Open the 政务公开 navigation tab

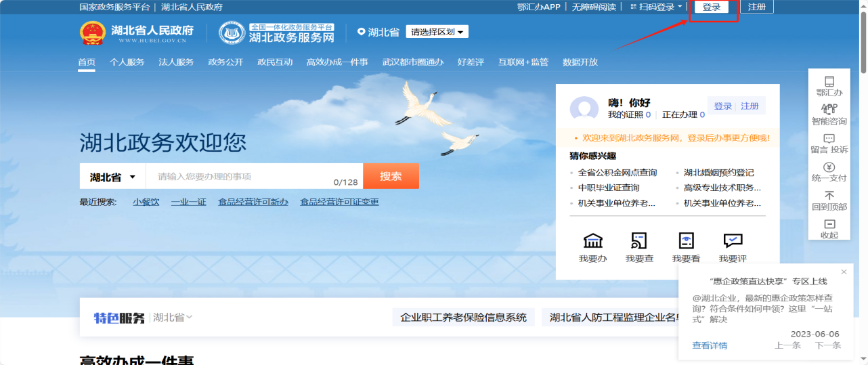[225, 62]
